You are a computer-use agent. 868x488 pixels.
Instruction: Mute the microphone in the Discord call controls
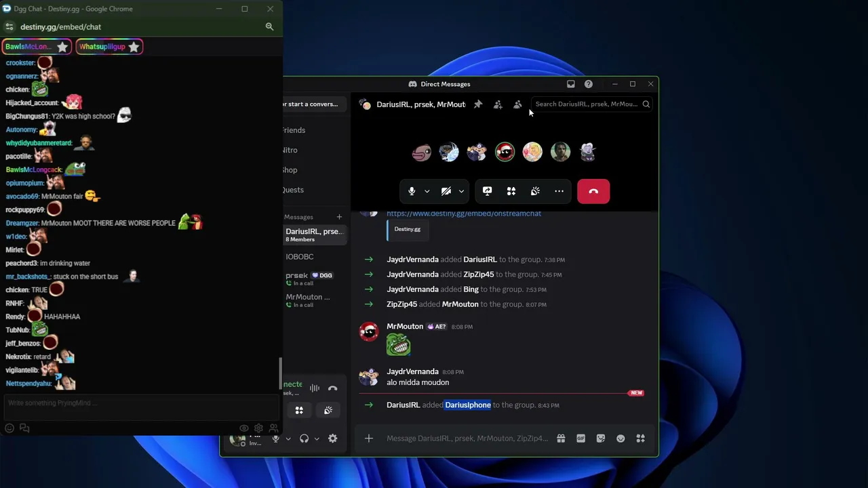[x=412, y=191]
